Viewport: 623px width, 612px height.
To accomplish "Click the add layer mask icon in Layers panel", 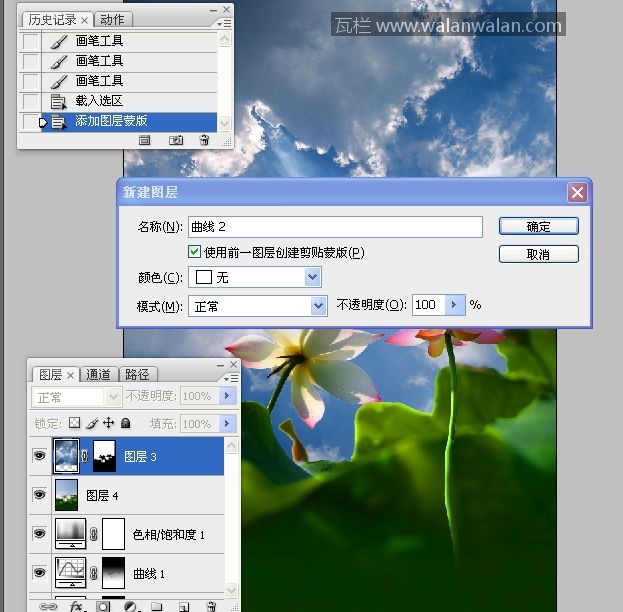I will [103, 606].
